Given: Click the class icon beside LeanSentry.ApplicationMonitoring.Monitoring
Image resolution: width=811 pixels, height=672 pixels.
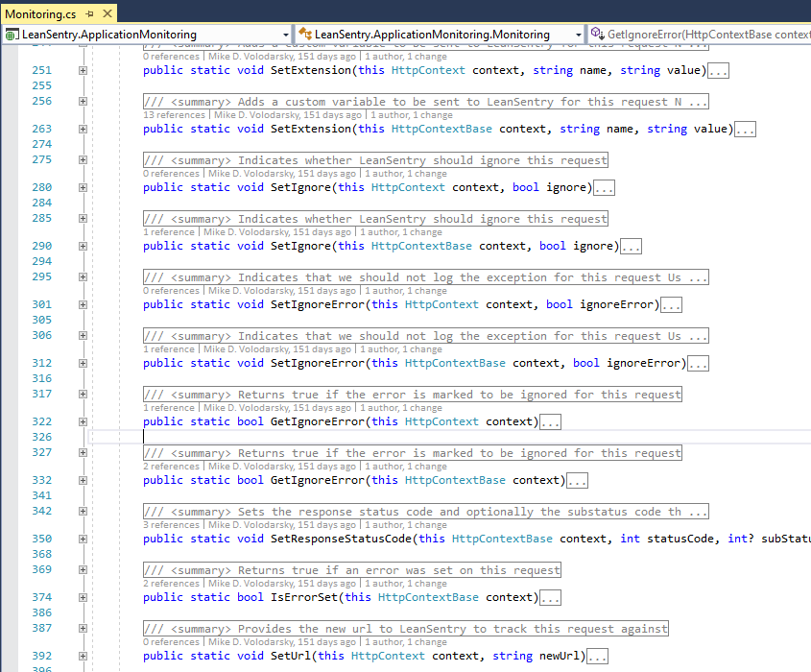Looking at the screenshot, I should (305, 35).
